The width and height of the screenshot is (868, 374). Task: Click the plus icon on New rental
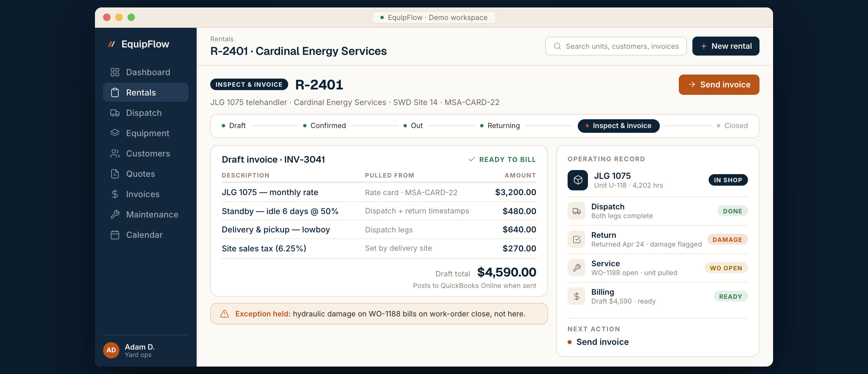pyautogui.click(x=704, y=46)
